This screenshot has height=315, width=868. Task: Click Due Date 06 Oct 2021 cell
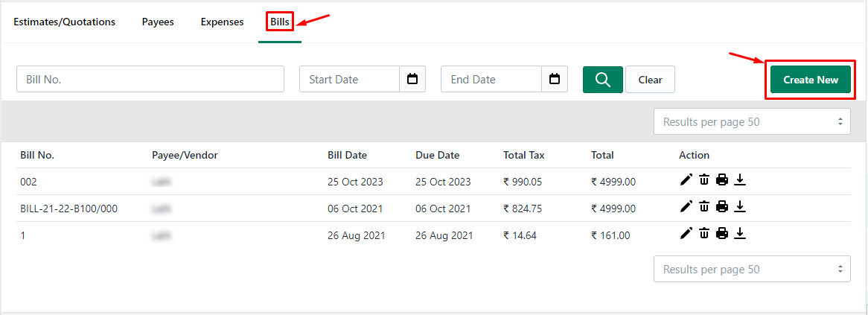click(x=443, y=209)
